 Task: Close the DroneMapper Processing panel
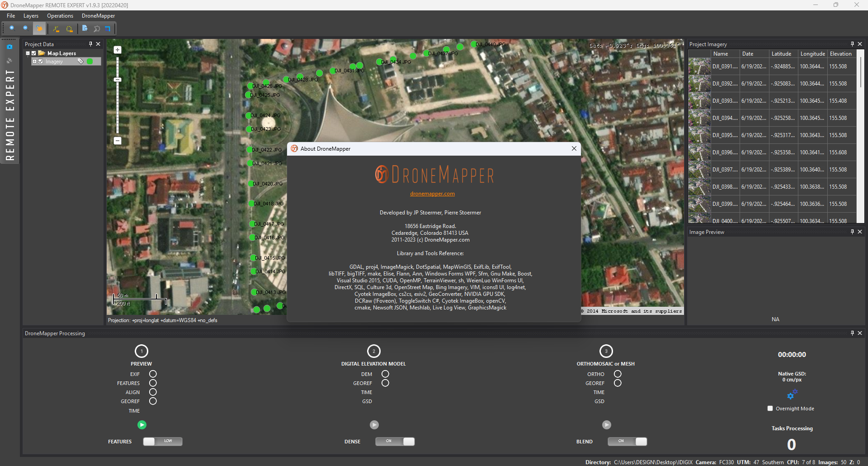tap(860, 333)
